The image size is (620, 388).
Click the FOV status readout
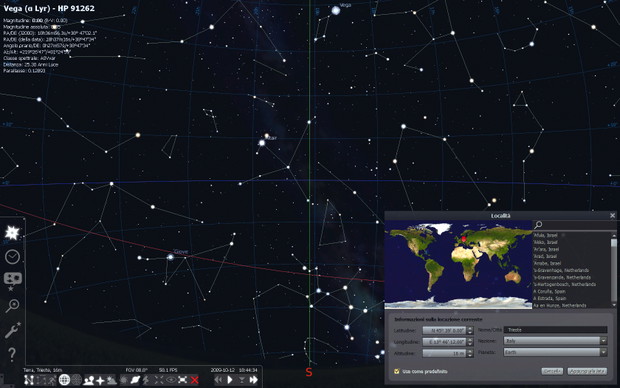(x=136, y=370)
